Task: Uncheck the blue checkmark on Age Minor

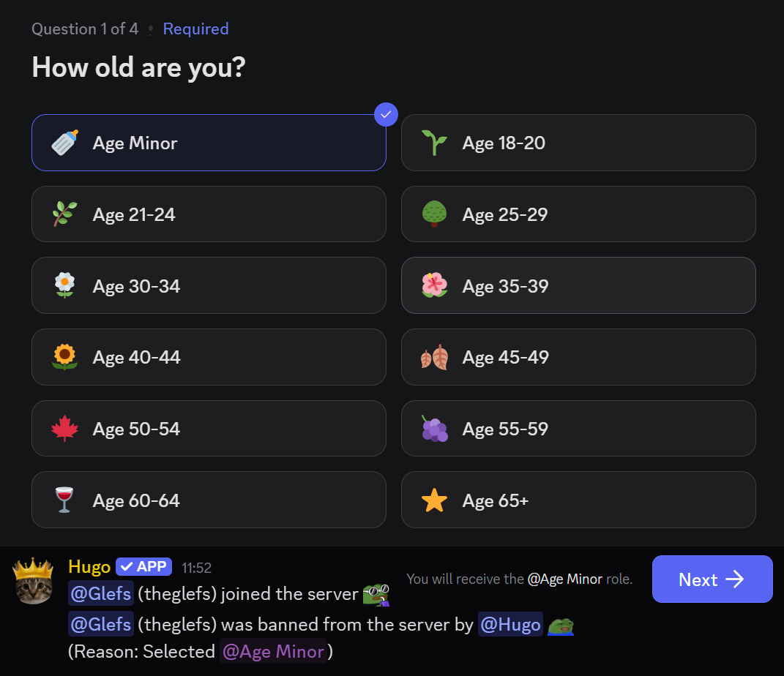Action: (x=386, y=114)
